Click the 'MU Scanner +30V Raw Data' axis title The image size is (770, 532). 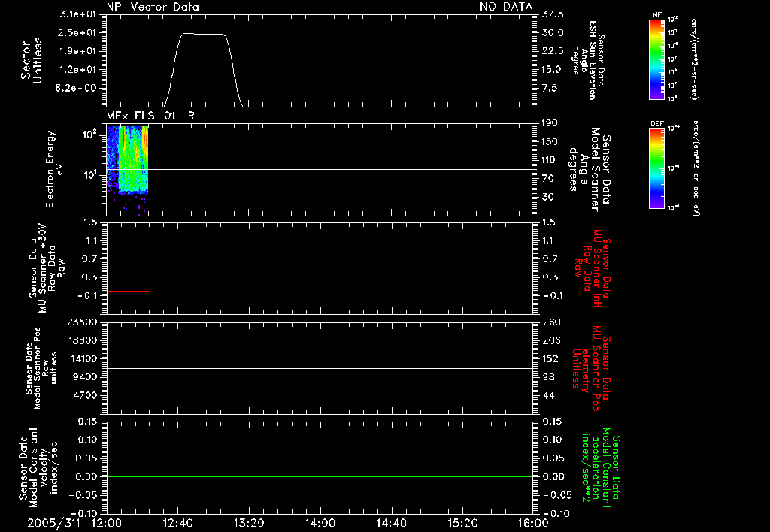pyautogui.click(x=47, y=268)
